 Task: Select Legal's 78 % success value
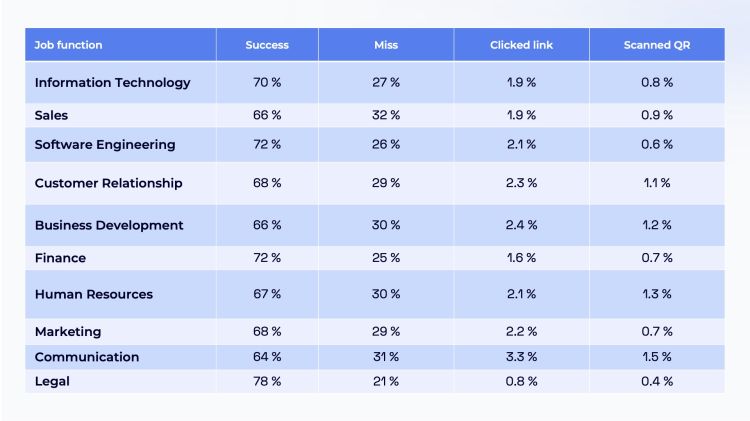point(267,381)
